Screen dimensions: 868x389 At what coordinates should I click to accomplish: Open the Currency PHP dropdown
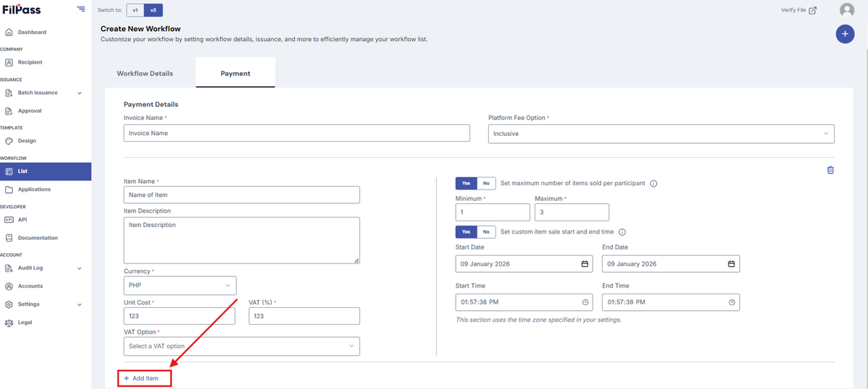pyautogui.click(x=180, y=286)
